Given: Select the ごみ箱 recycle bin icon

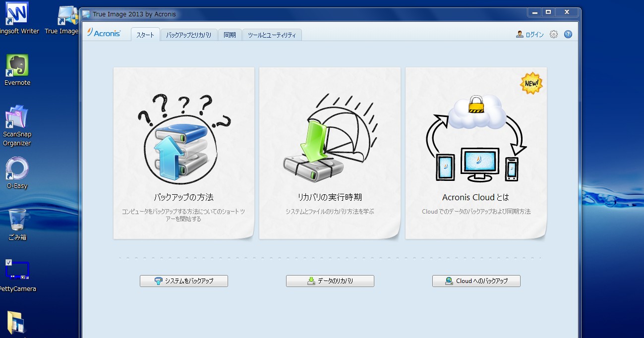Looking at the screenshot, I should (x=17, y=225).
